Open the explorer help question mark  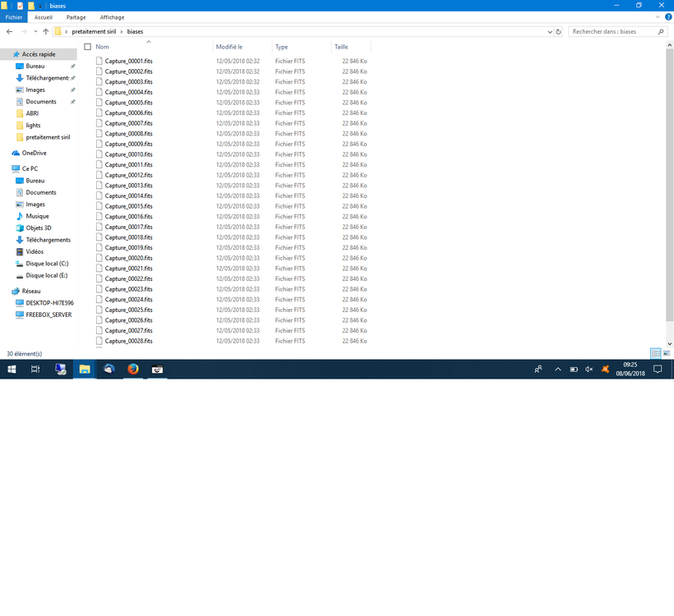pyautogui.click(x=668, y=17)
